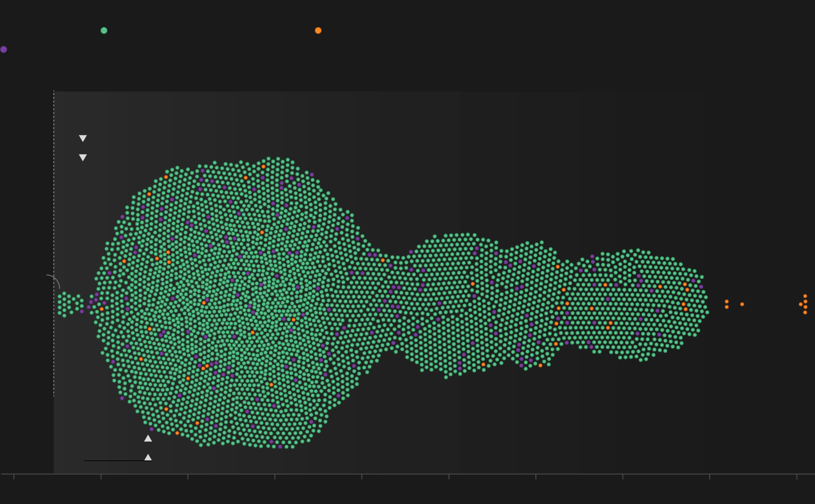
Task: Click the upward triangle above the black line
Action: click(148, 457)
